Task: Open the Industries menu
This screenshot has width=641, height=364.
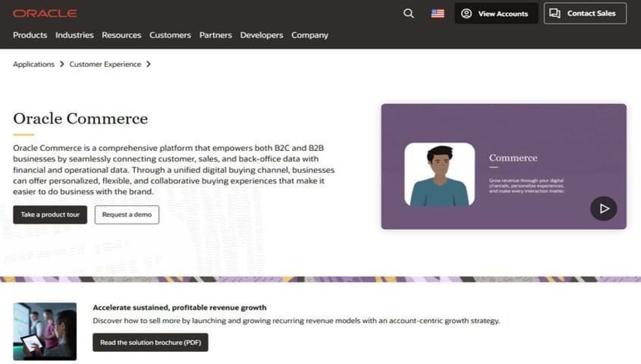Action: (74, 35)
